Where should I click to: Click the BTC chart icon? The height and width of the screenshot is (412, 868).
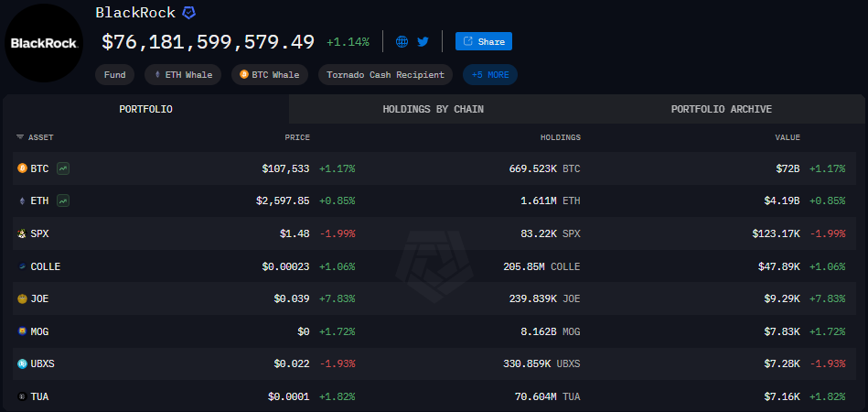tap(63, 168)
